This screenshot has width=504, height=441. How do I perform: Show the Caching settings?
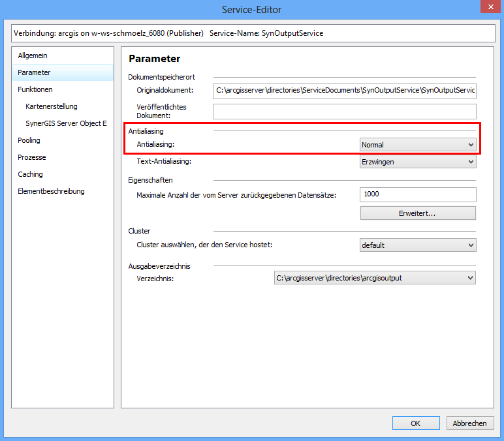[63, 174]
